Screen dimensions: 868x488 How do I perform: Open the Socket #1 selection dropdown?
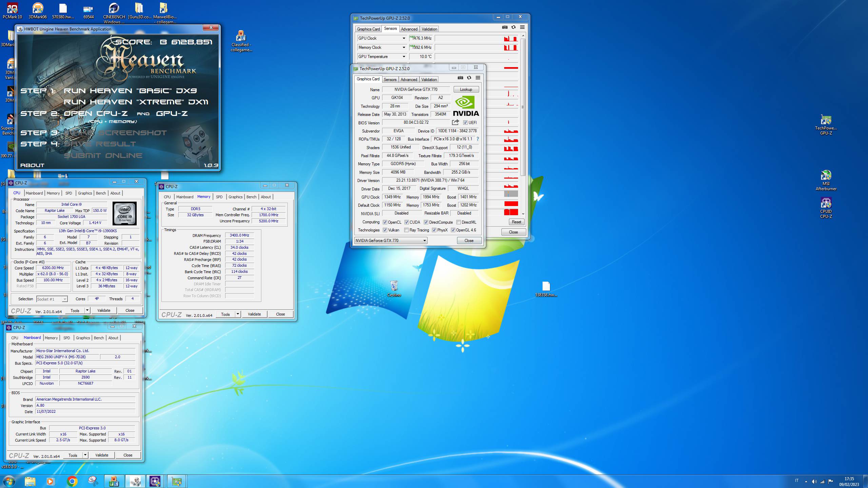[52, 299]
